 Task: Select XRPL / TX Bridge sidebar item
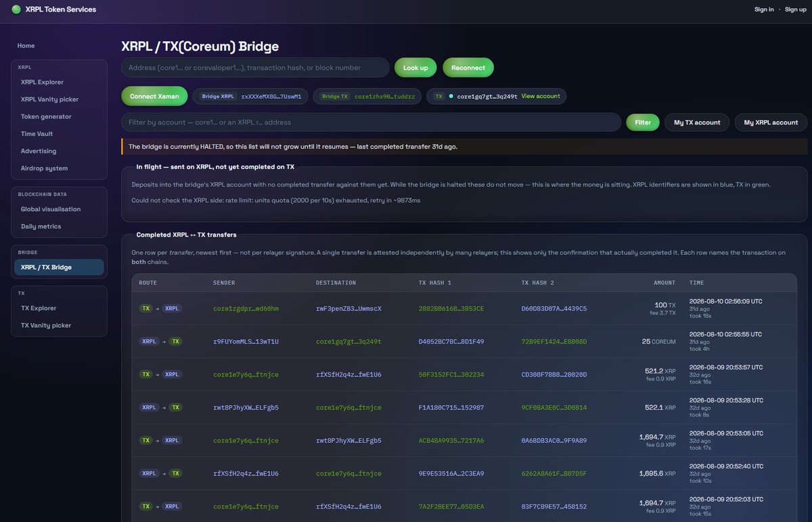[59, 267]
